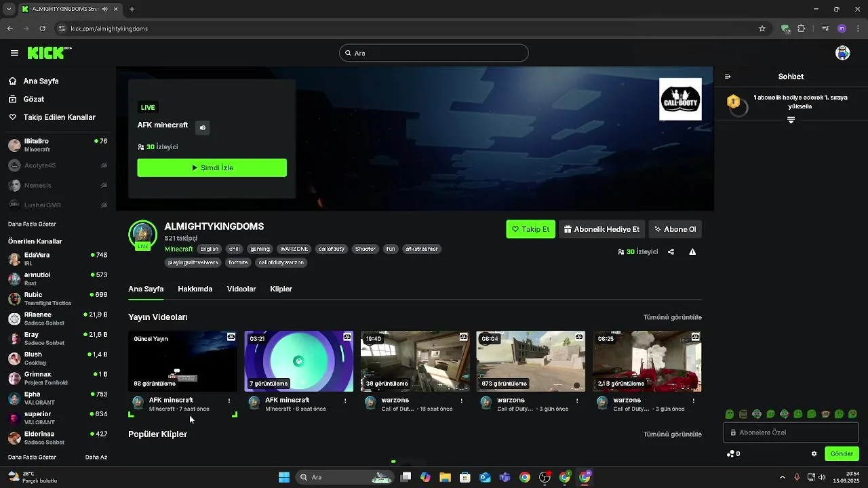This screenshot has width=868, height=488.
Task: Reload the page
Action: coord(43,28)
